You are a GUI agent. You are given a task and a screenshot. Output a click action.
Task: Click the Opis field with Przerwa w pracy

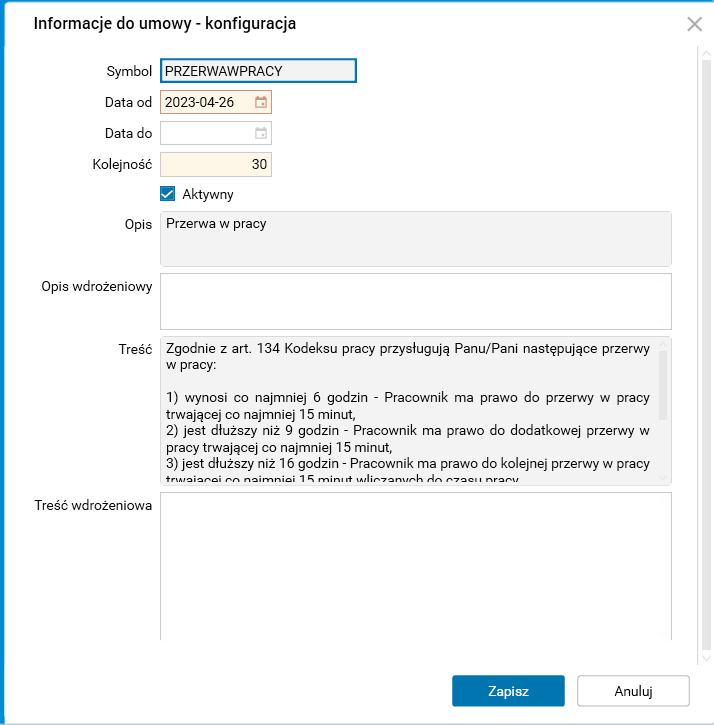coord(415,238)
